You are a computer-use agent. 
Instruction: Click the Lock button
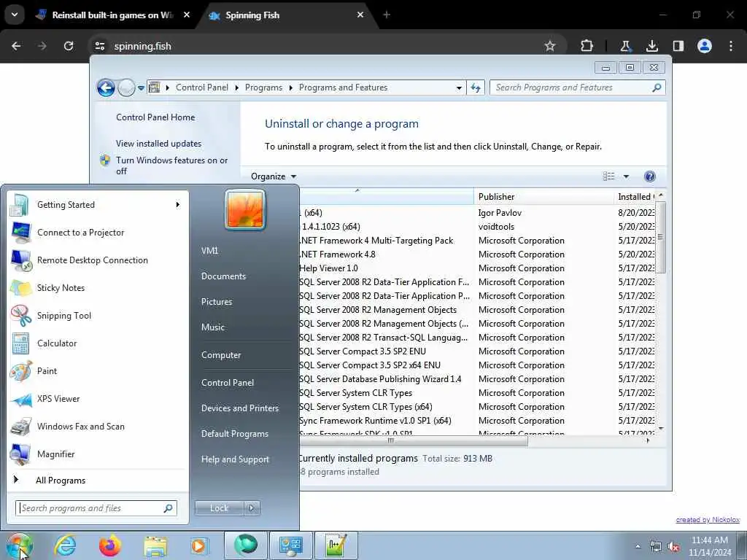coord(219,508)
